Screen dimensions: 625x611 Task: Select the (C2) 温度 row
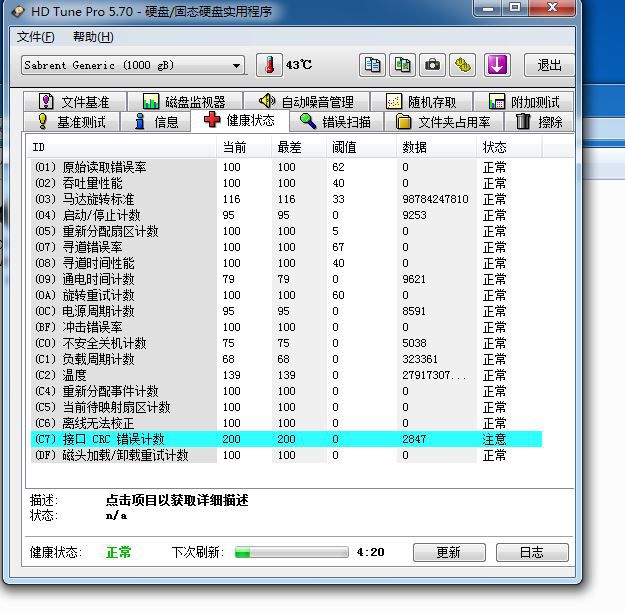click(x=286, y=375)
